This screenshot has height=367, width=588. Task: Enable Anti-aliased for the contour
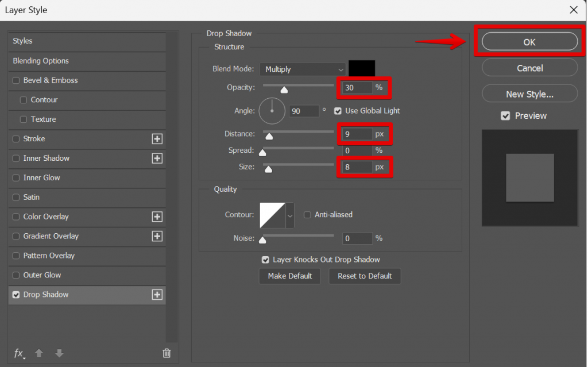(x=308, y=214)
